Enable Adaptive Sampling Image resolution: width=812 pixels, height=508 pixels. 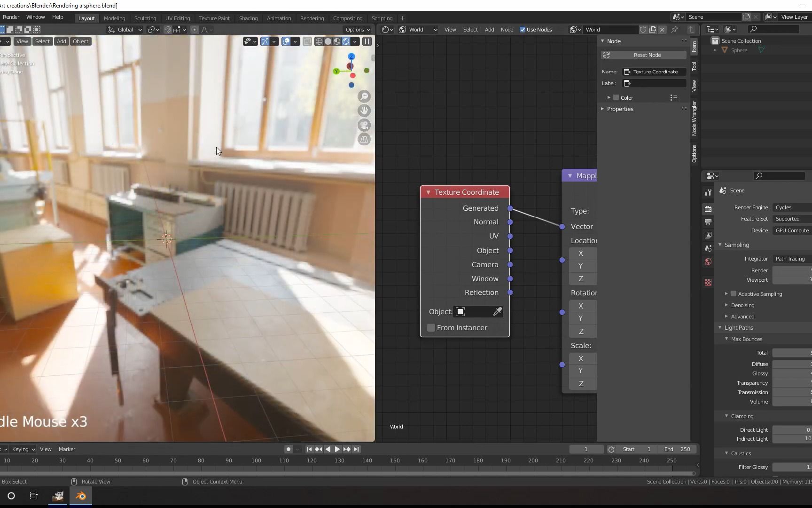733,294
